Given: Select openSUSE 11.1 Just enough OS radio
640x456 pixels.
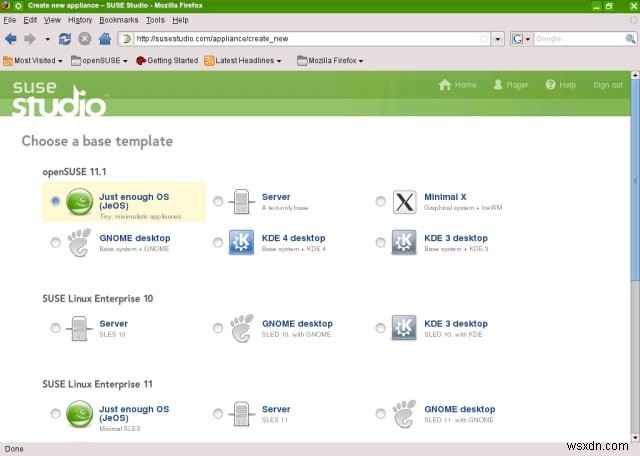Looking at the screenshot, I should click(x=56, y=201).
